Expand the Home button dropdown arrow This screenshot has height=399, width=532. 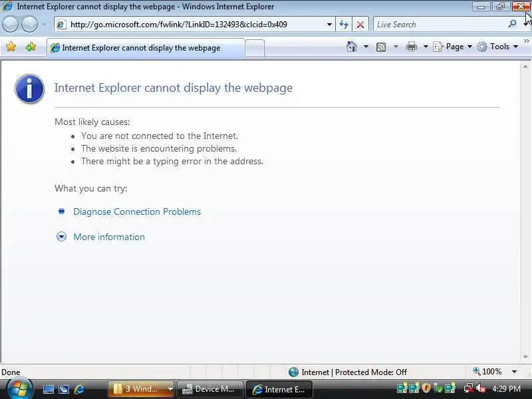[x=366, y=47]
